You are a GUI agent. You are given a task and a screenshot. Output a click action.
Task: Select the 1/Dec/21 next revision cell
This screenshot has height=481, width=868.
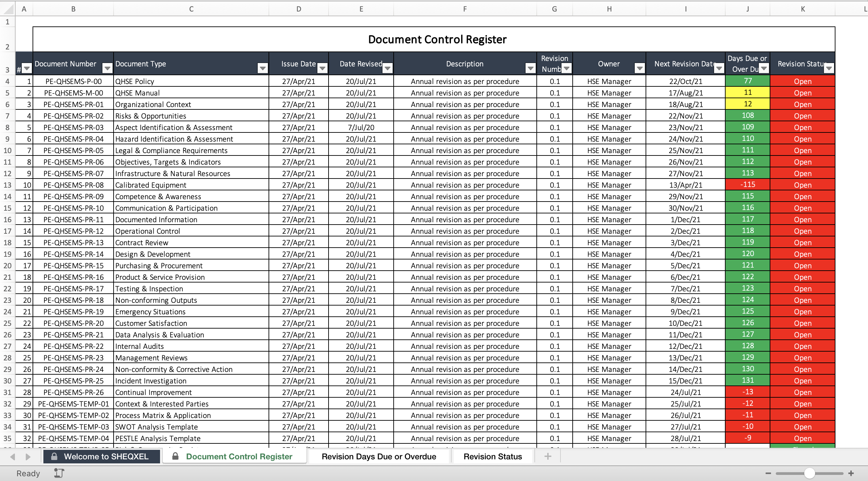686,219
